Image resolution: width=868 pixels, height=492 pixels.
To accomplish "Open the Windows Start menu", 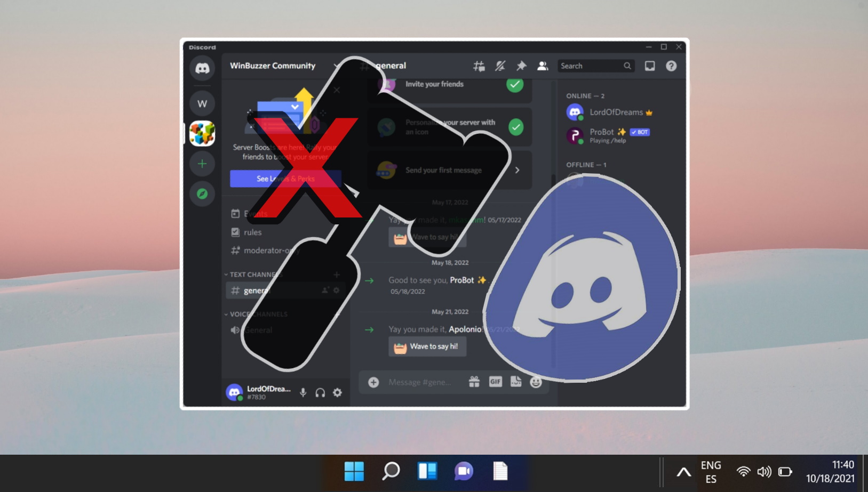I will 354,471.
